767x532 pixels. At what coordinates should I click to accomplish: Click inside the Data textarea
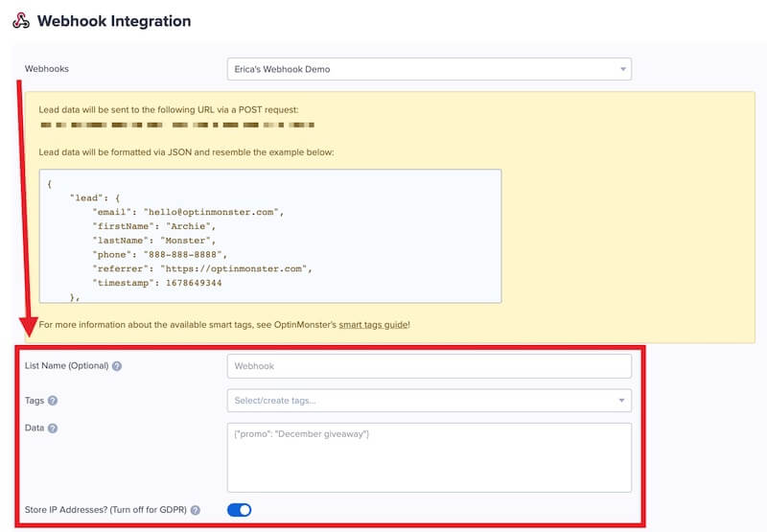coord(429,457)
